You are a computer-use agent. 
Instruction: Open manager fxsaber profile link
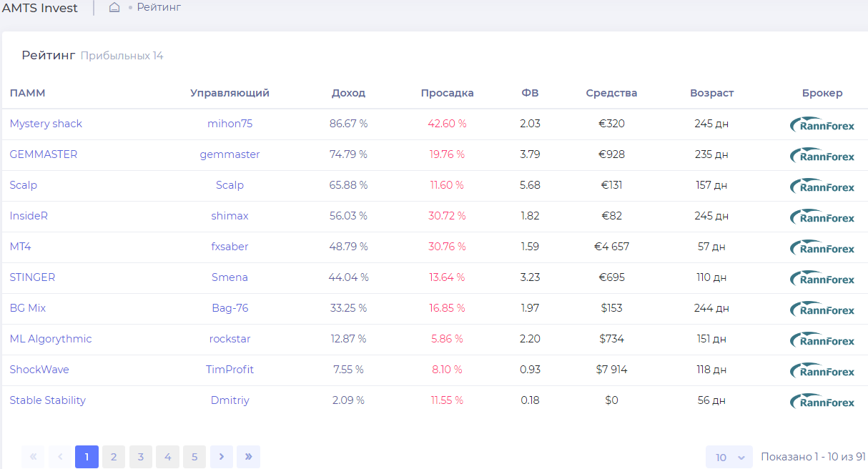pos(230,247)
